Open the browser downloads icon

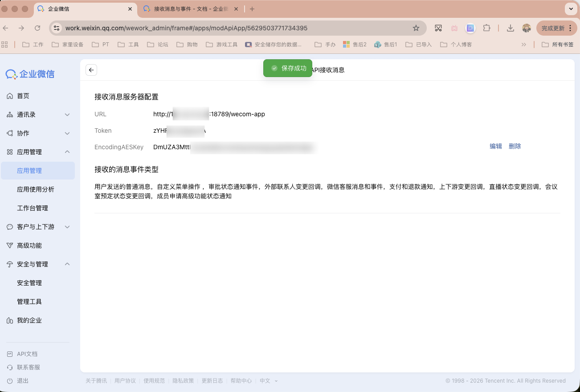[511, 28]
